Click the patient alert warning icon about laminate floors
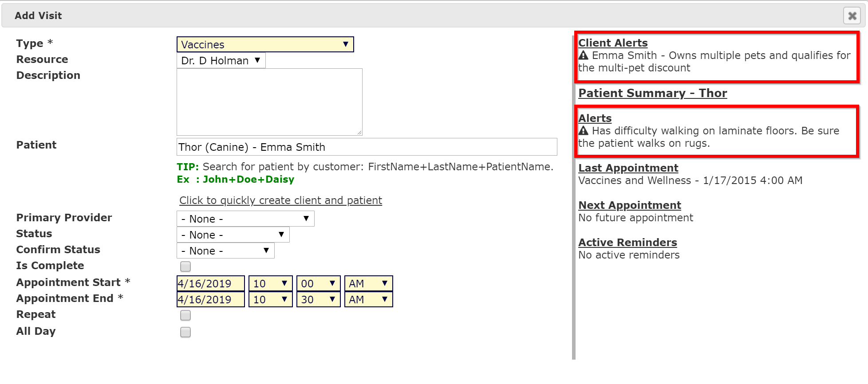This screenshot has height=384, width=868. pos(584,131)
